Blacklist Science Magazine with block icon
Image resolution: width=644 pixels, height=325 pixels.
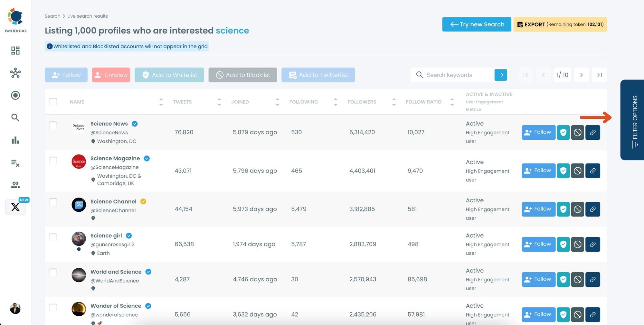click(x=577, y=171)
